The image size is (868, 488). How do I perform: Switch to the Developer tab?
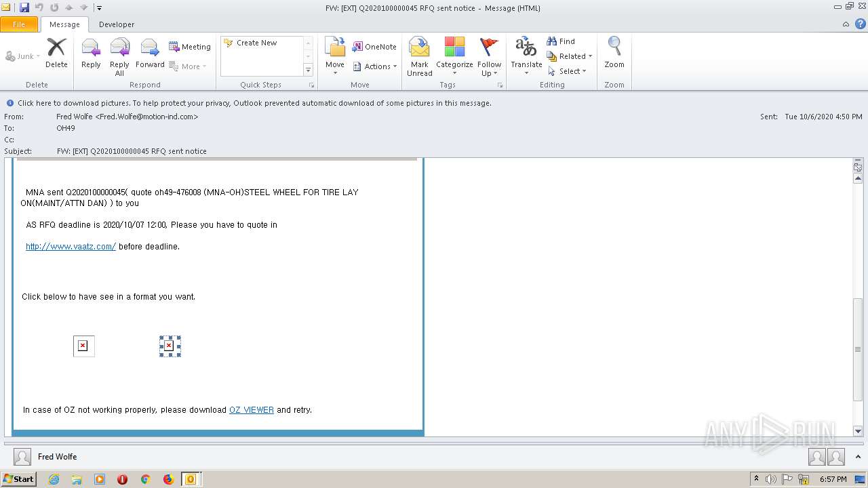tap(117, 24)
